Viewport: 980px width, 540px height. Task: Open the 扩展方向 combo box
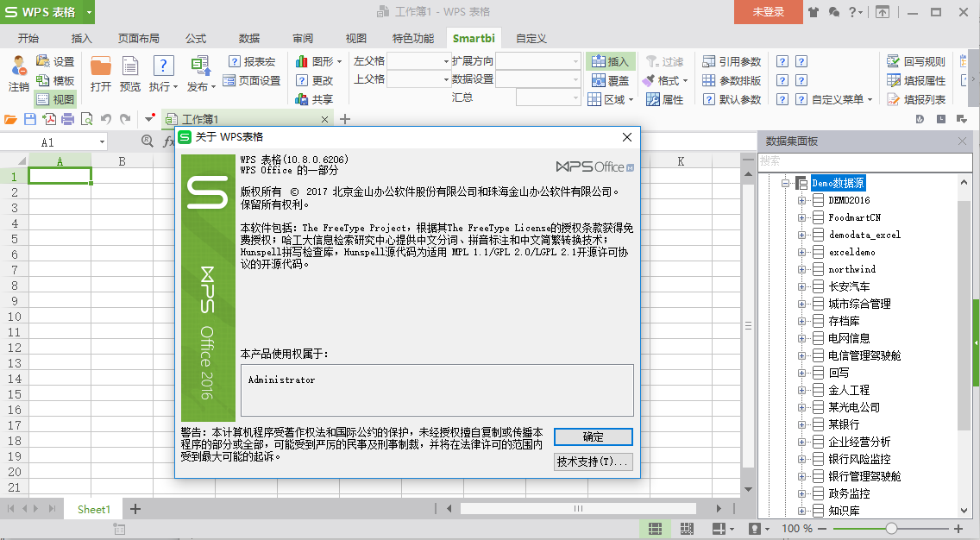538,61
